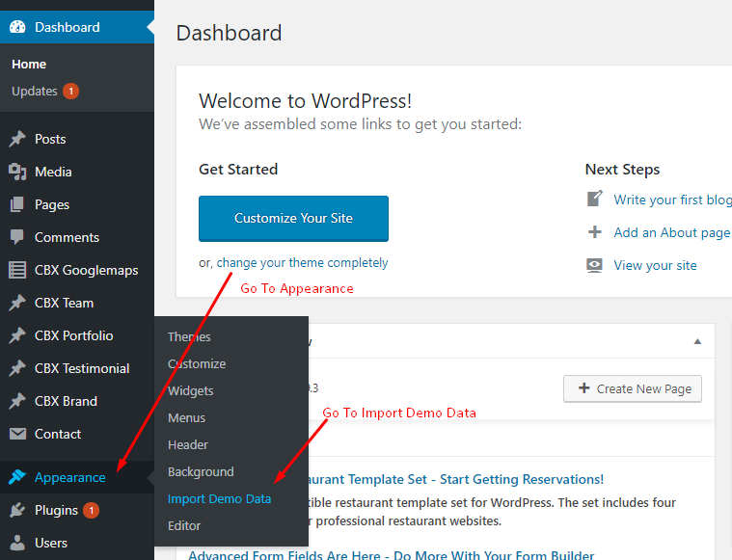Open CBX Testimonial menu
The width and height of the screenshot is (732, 560).
[77, 368]
